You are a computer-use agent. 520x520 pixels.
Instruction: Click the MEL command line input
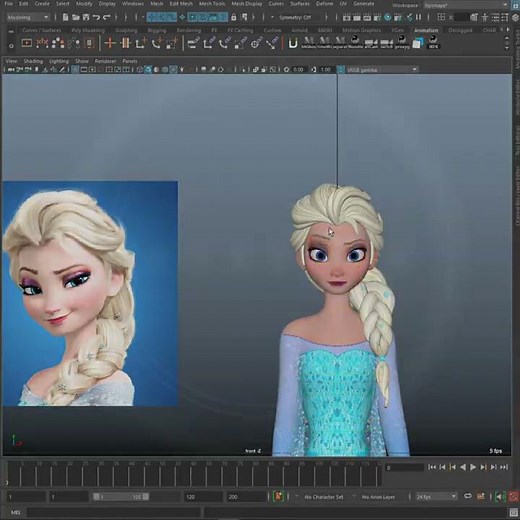click(x=114, y=512)
